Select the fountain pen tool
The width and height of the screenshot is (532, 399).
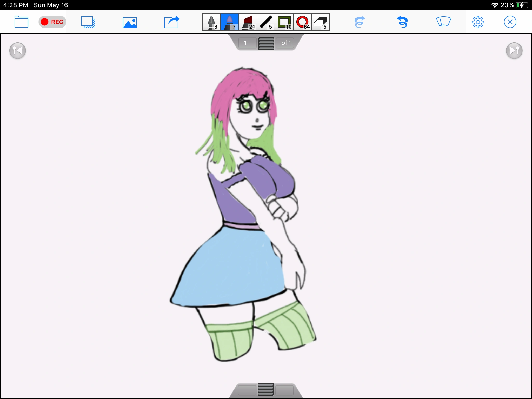pos(211,22)
